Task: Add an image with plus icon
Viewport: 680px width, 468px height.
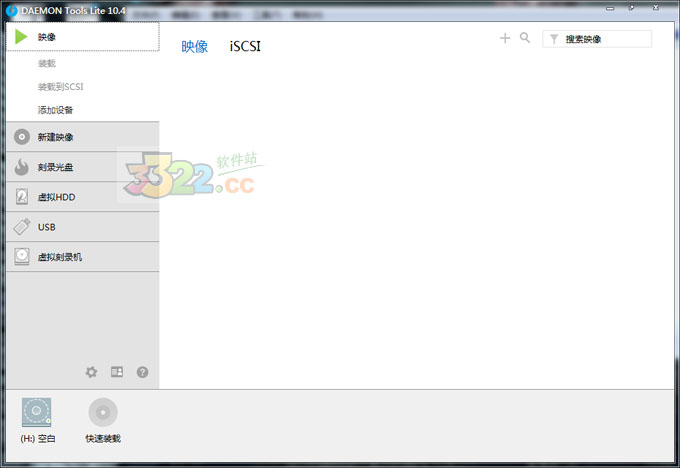Action: click(505, 38)
